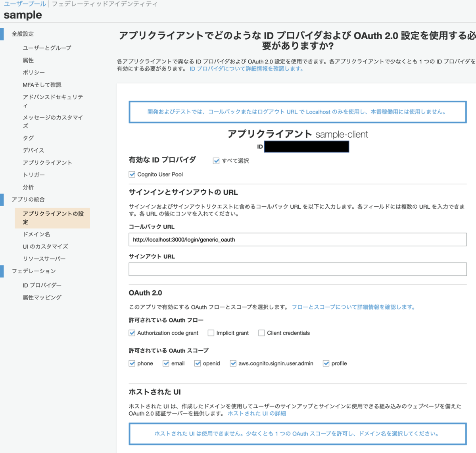Click the OAuth 2.0 section heading
This screenshot has width=476, height=453.
click(x=145, y=293)
